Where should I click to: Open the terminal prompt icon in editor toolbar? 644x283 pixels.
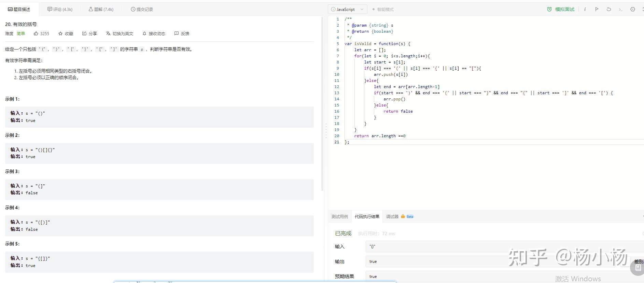pos(620,9)
